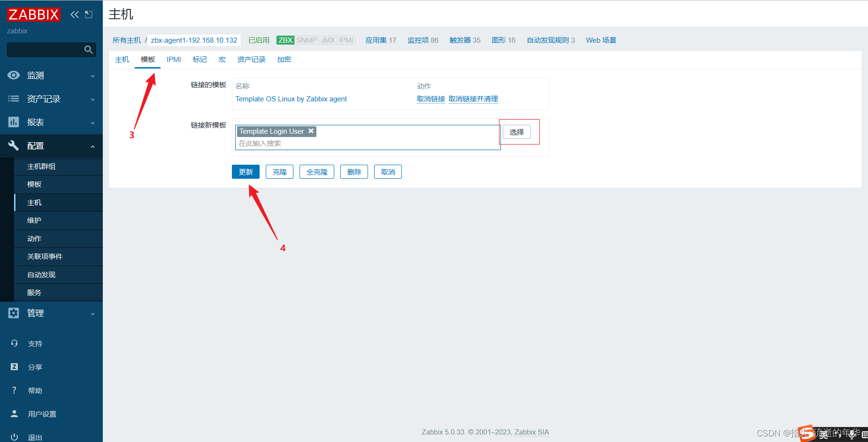Open 主机群组 in sidebar
This screenshot has height=442, width=868.
58,167
